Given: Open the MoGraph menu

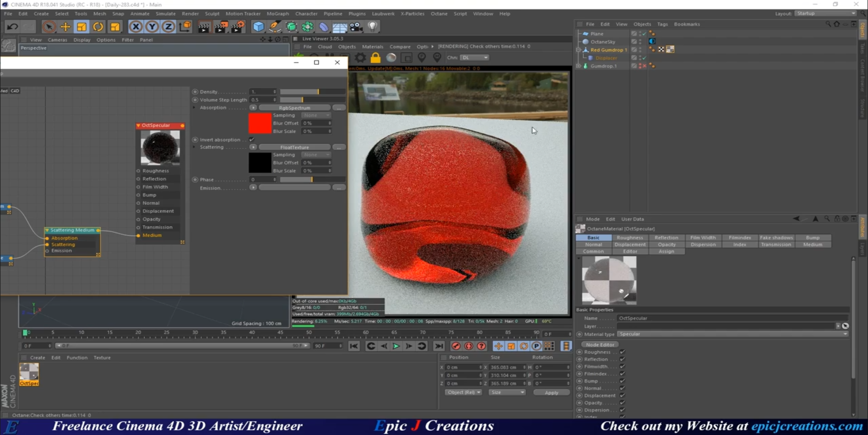Looking at the screenshot, I should tap(278, 14).
